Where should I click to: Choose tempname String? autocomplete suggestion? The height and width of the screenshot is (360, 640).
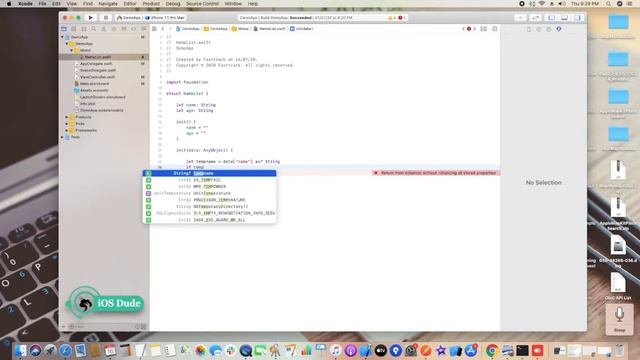point(209,173)
